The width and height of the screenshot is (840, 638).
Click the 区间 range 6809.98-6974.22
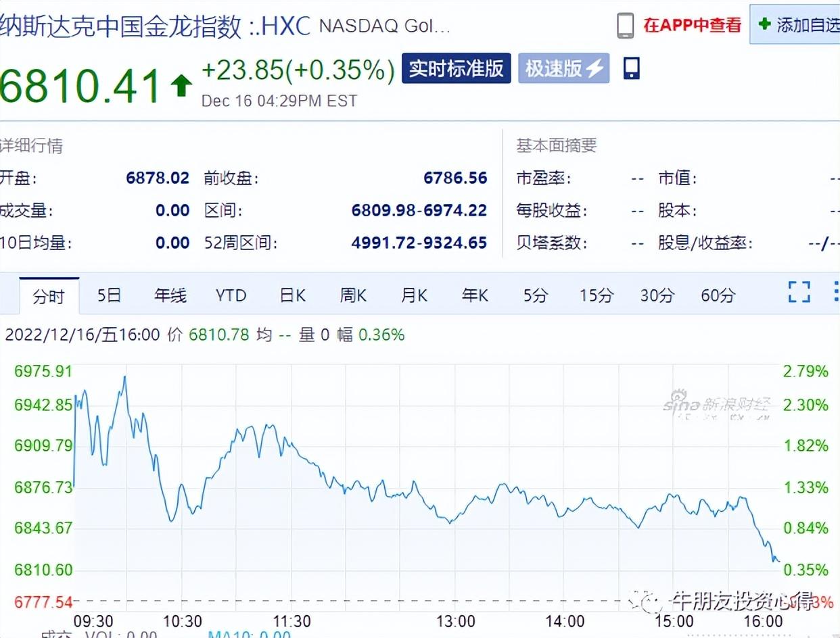point(419,210)
